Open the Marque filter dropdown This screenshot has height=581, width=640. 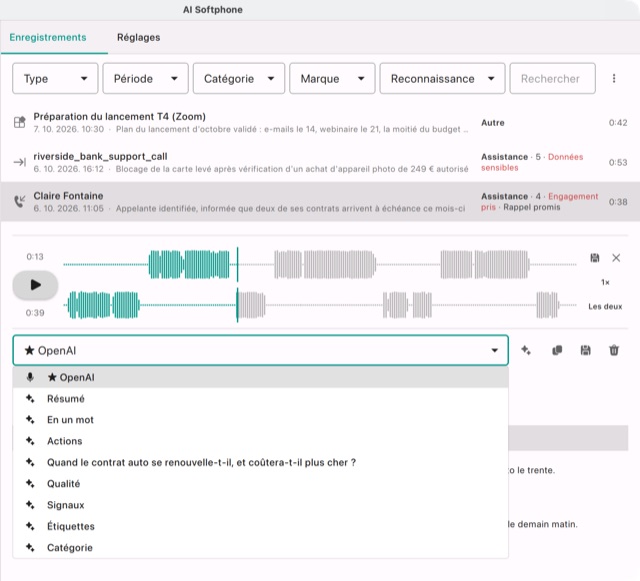pos(332,78)
